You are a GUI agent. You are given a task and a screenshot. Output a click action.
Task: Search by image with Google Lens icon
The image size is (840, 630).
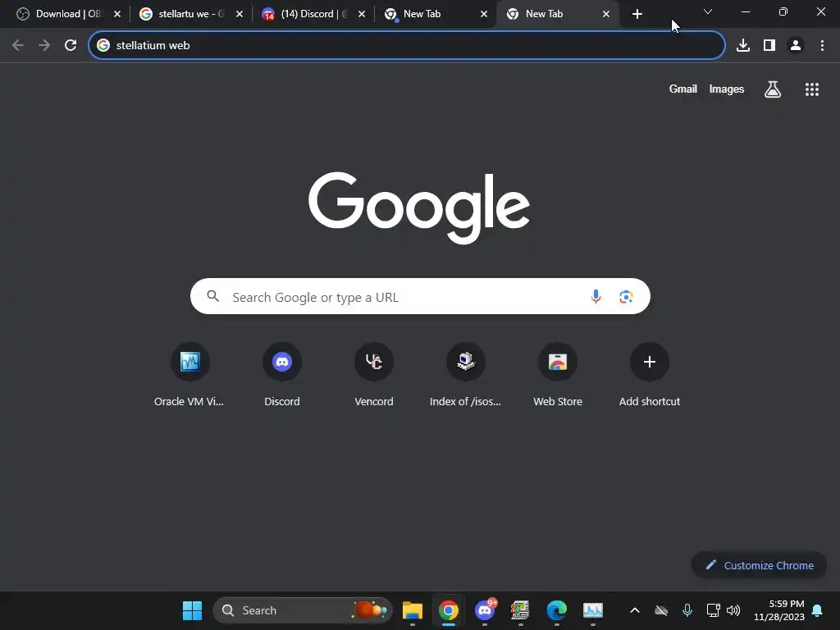pos(626,296)
